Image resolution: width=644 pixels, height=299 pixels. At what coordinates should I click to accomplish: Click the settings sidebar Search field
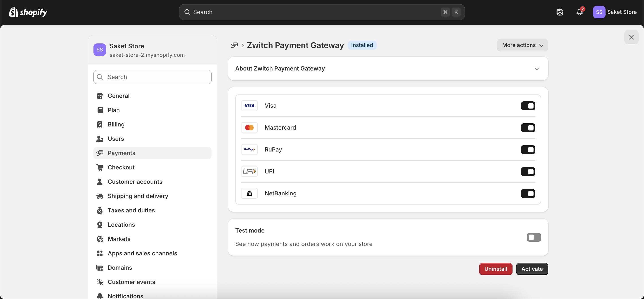(x=152, y=77)
